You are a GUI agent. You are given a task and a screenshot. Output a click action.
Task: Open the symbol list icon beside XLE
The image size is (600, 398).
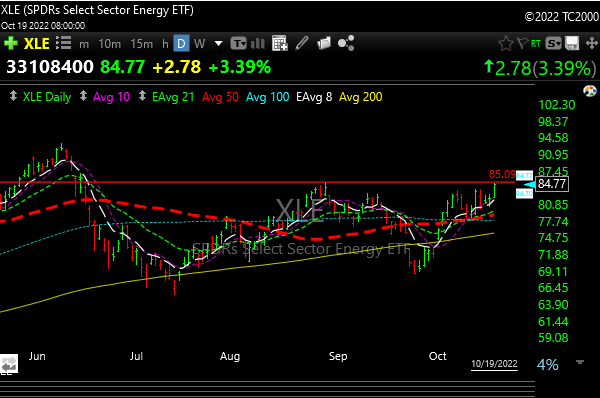(64, 43)
